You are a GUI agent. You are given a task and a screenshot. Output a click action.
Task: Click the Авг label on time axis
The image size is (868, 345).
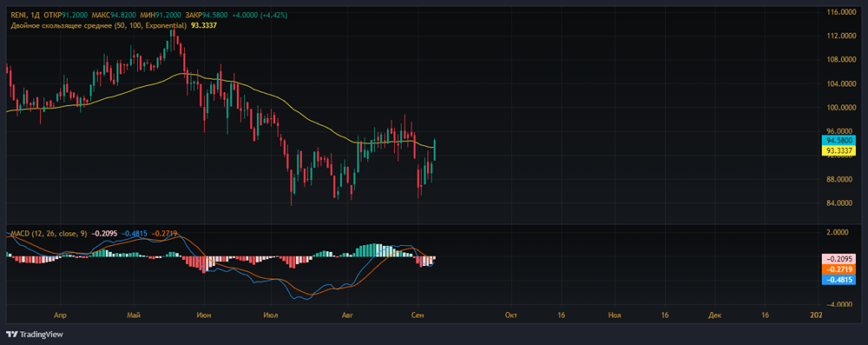pos(348,315)
